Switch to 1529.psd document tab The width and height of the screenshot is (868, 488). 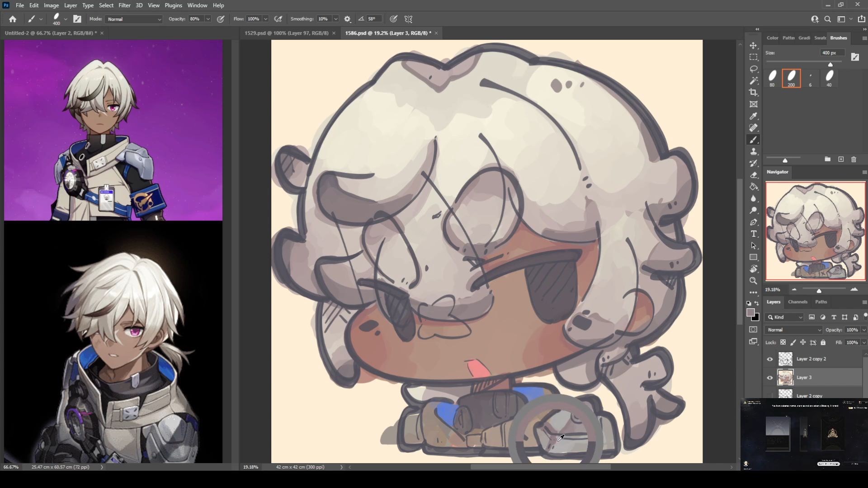[x=286, y=33]
